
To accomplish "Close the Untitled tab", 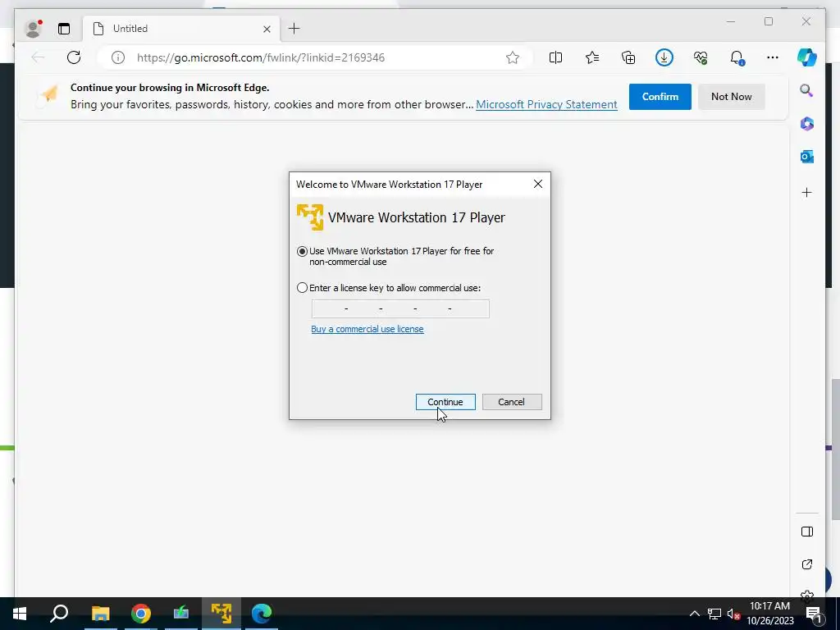I will point(267,29).
